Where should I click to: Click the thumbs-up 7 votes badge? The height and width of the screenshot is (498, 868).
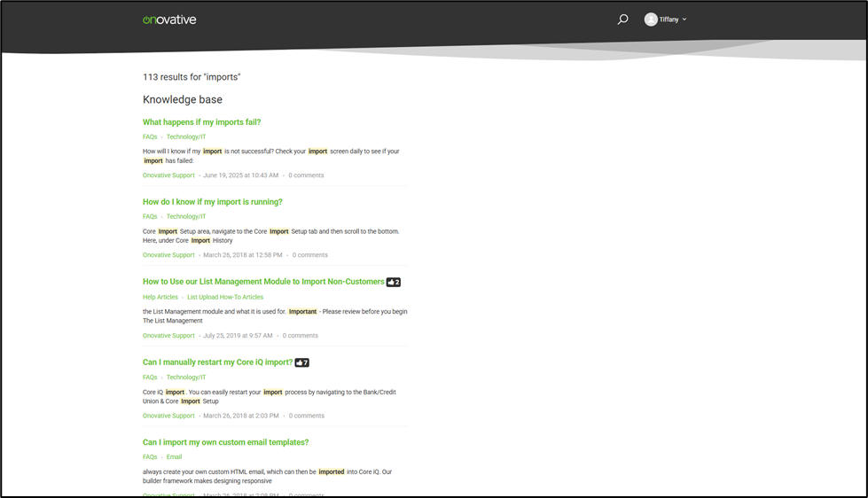301,363
